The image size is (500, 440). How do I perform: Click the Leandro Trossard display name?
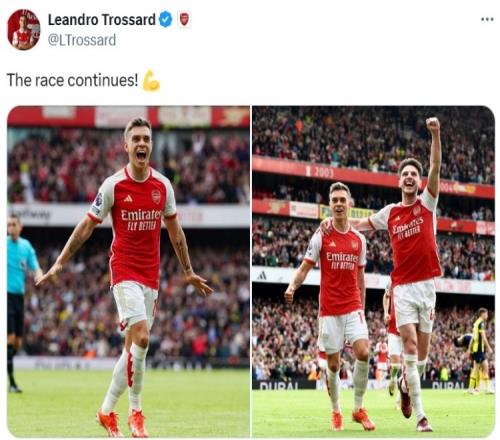(x=102, y=20)
